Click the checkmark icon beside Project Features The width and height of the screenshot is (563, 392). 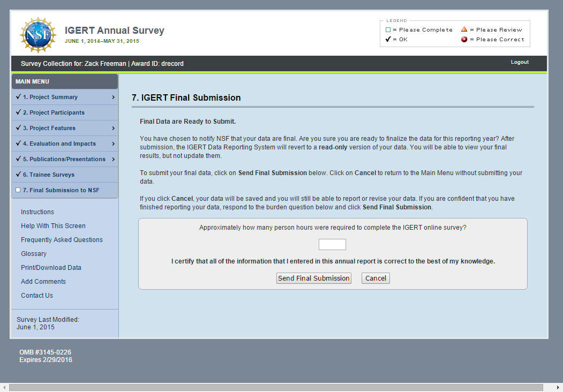click(18, 127)
